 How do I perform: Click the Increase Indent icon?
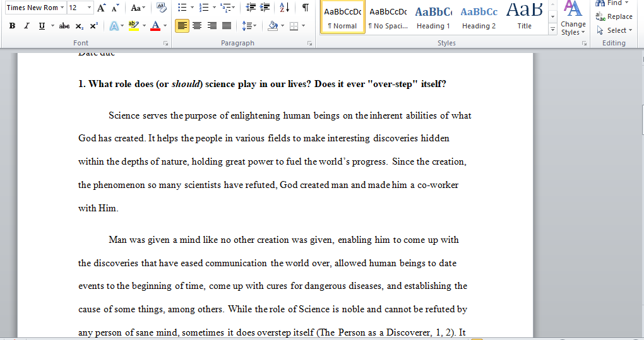tap(265, 8)
